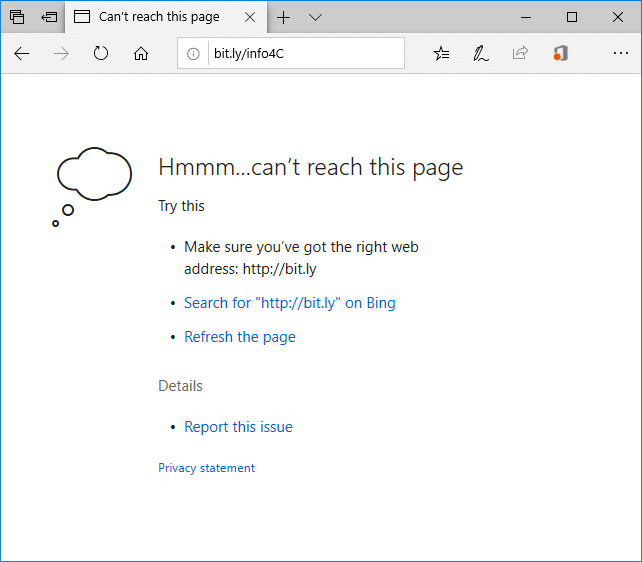Expand tab previews with the chevron arrow
This screenshot has width=642, height=562.
coord(315,17)
